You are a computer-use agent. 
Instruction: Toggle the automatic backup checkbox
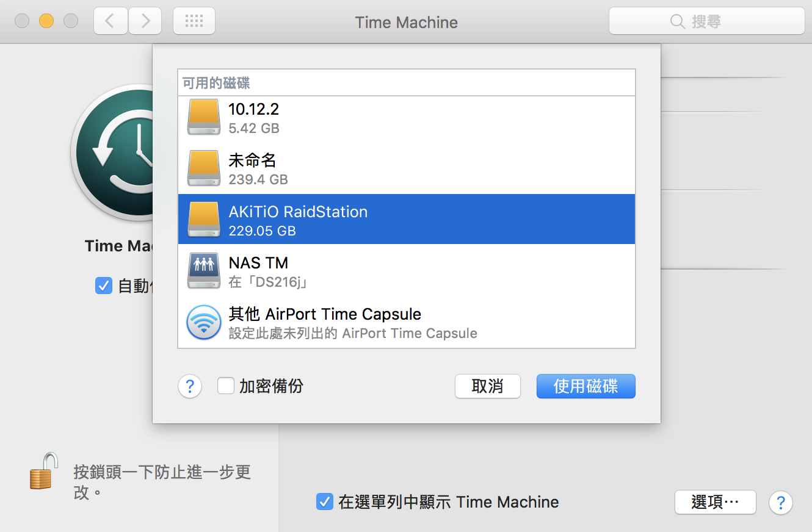tap(104, 286)
